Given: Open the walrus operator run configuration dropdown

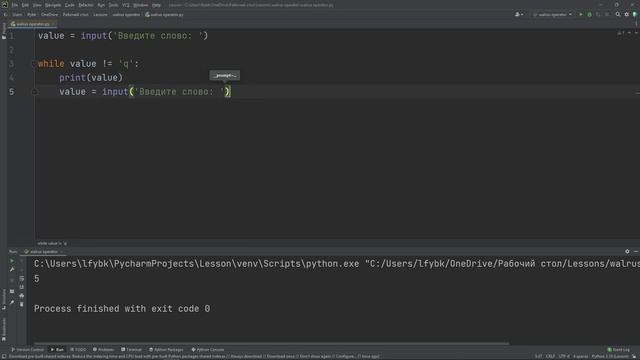Looking at the screenshot, I should (552, 14).
